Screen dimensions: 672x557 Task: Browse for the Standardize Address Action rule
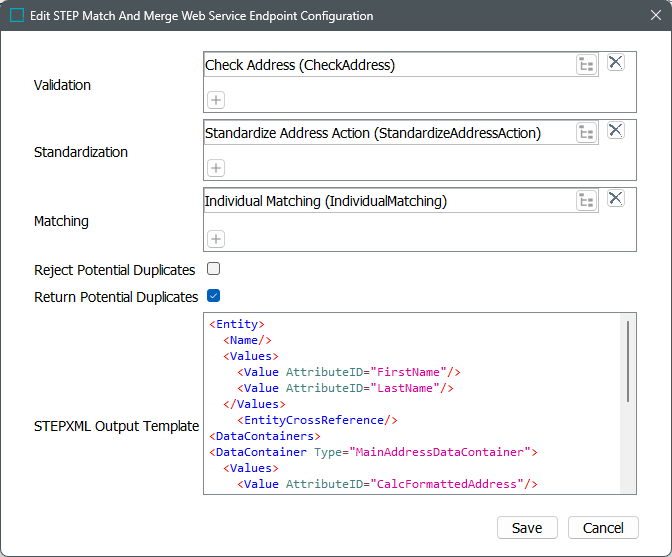point(586,133)
